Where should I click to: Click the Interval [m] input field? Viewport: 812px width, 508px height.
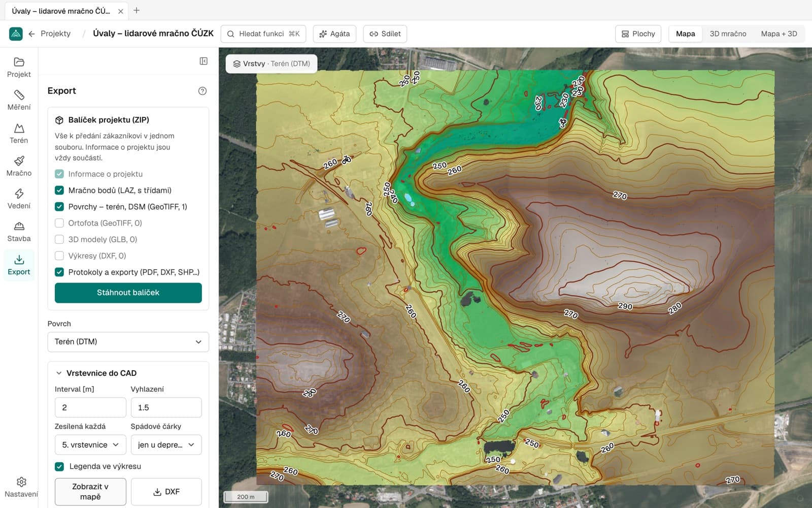90,407
